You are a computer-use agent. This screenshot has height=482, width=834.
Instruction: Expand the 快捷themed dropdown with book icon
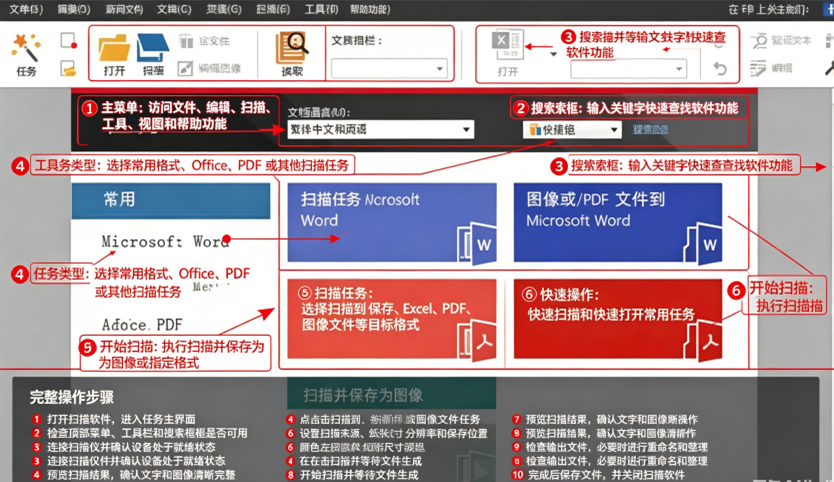coord(572,130)
